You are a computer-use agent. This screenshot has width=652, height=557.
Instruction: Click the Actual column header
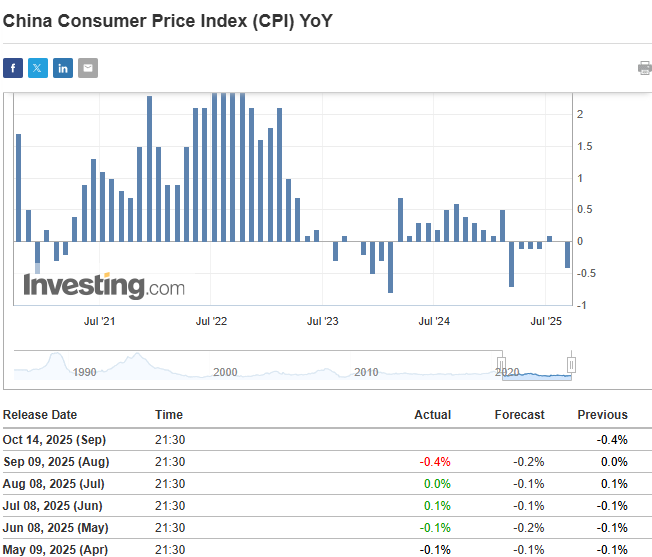click(x=432, y=415)
